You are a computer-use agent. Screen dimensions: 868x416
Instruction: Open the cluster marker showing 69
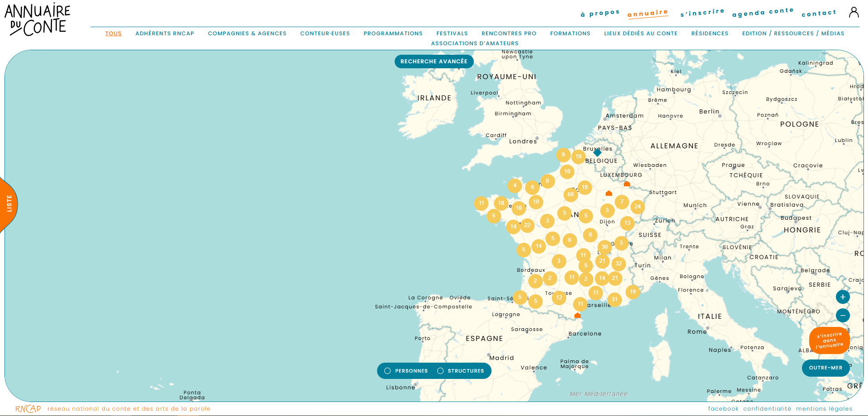click(x=571, y=194)
